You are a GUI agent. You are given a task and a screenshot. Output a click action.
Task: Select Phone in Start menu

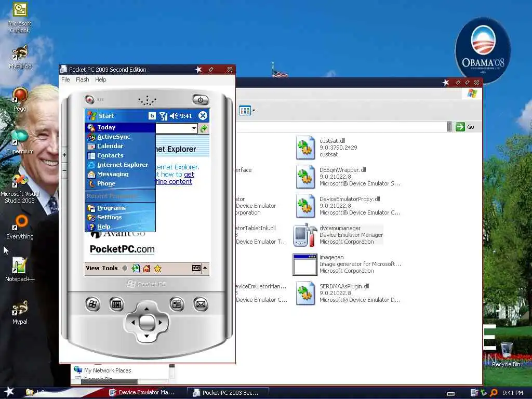[120, 183]
